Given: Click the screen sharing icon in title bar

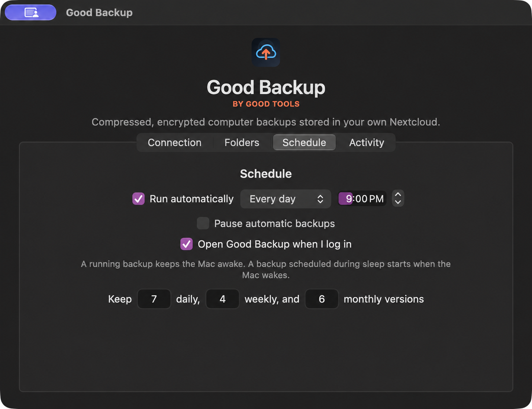Looking at the screenshot, I should pyautogui.click(x=30, y=13).
